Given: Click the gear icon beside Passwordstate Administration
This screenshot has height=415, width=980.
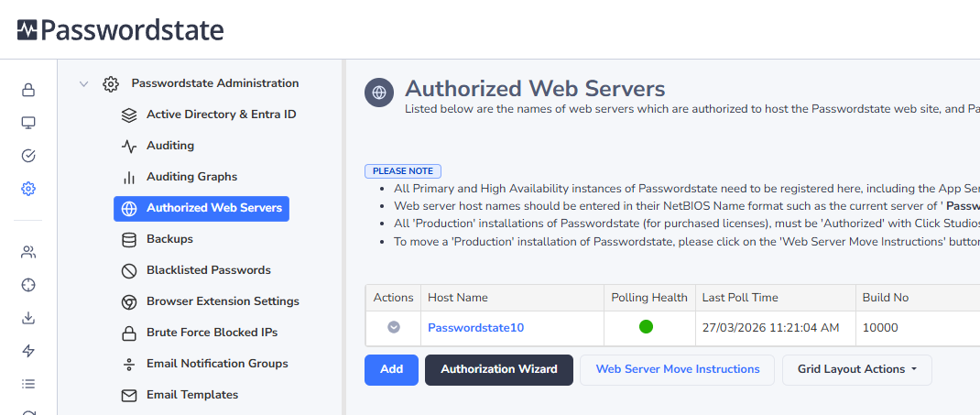Looking at the screenshot, I should (x=111, y=83).
